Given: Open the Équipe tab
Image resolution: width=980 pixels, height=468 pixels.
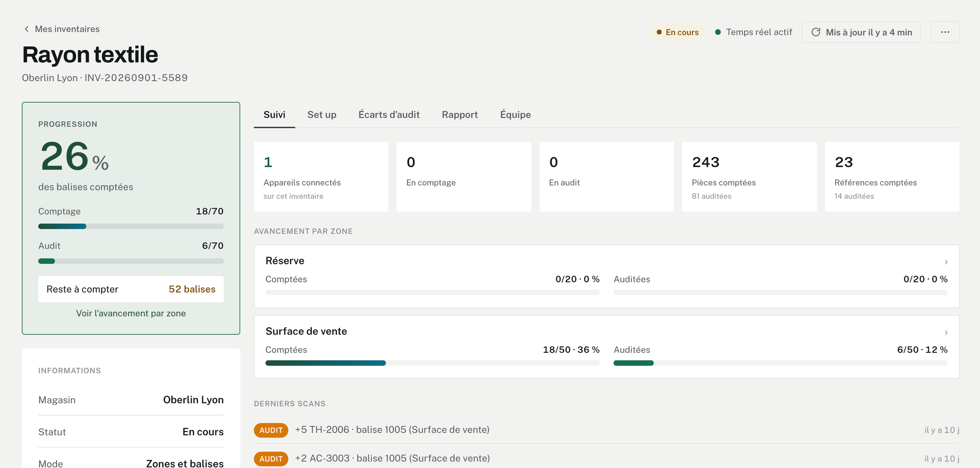Looking at the screenshot, I should (515, 115).
